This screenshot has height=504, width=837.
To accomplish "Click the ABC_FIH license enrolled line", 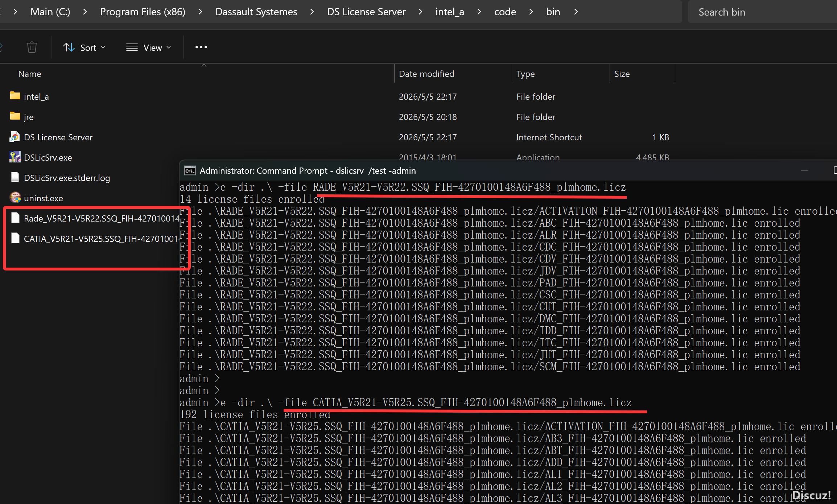I will 490,223.
